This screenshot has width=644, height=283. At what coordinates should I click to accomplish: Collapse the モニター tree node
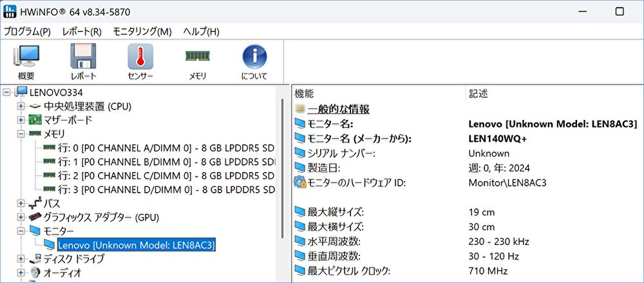pyautogui.click(x=21, y=231)
